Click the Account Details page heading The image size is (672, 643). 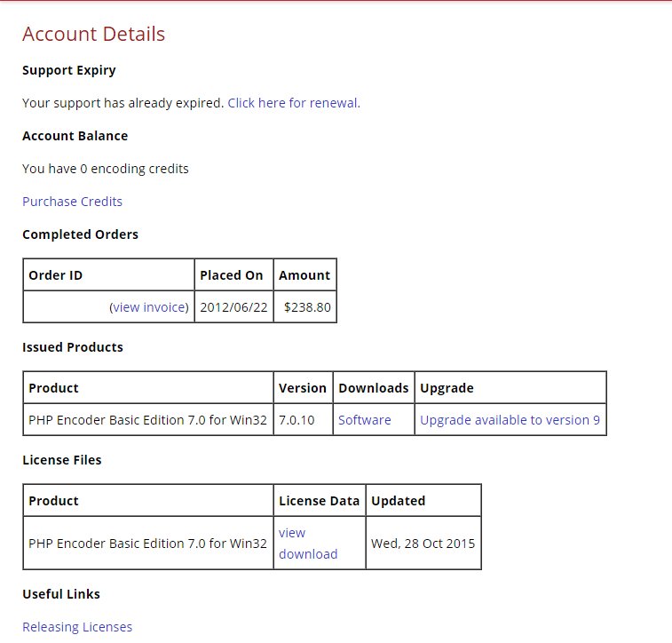(93, 35)
